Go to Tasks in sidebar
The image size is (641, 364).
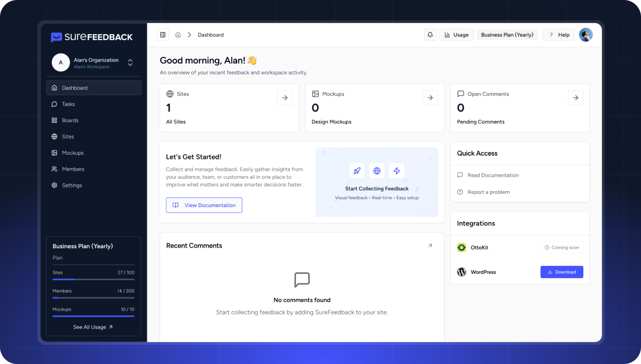(68, 104)
